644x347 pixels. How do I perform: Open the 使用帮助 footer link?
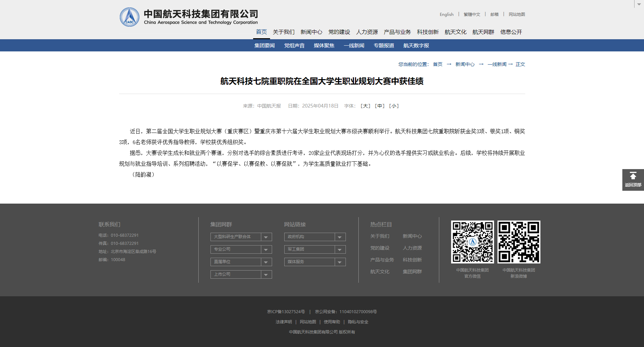point(332,322)
